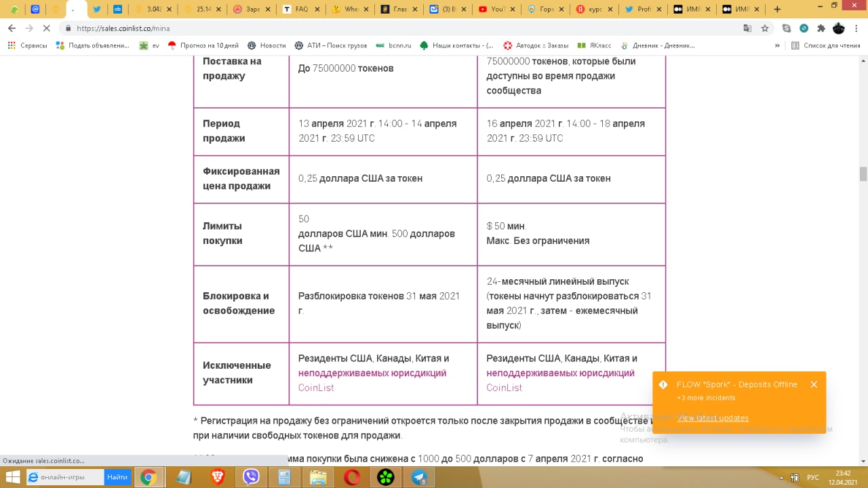Open Telegram from the taskbar
868x488 pixels.
click(419, 477)
